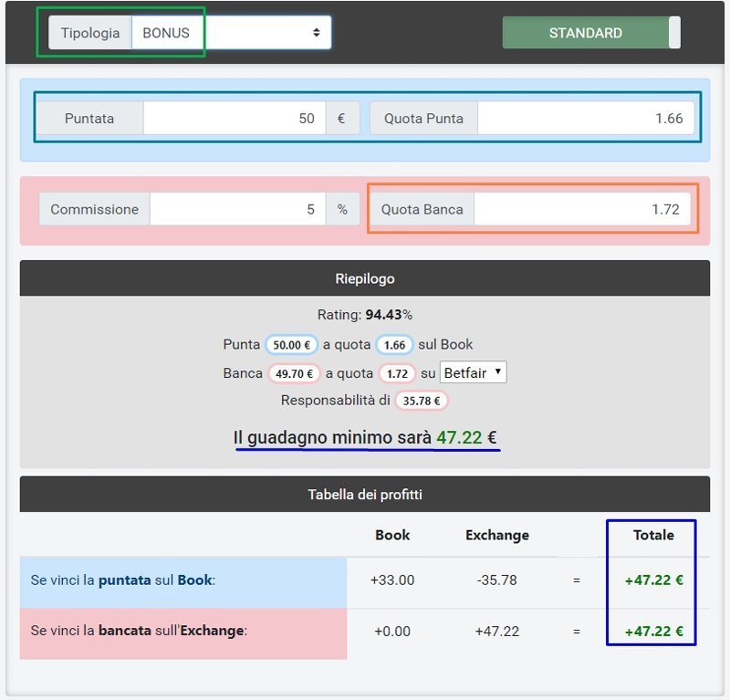Click the 1.66 quota badge in Riepilogo

pos(394,345)
